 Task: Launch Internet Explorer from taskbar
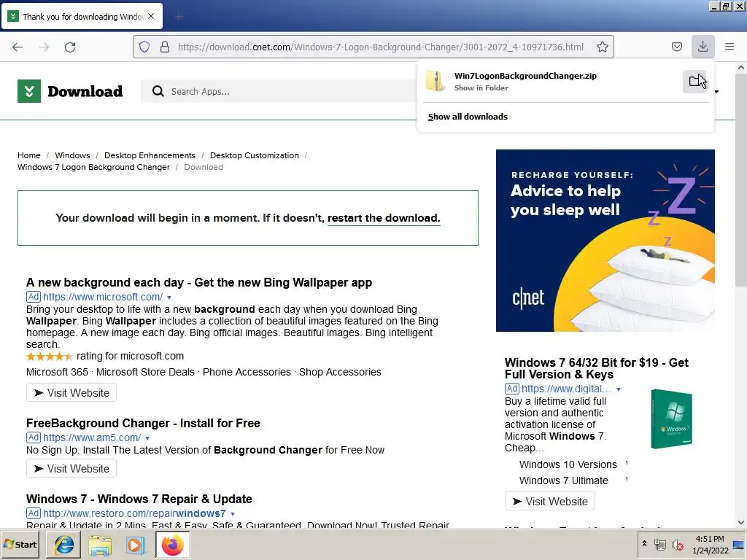63,545
